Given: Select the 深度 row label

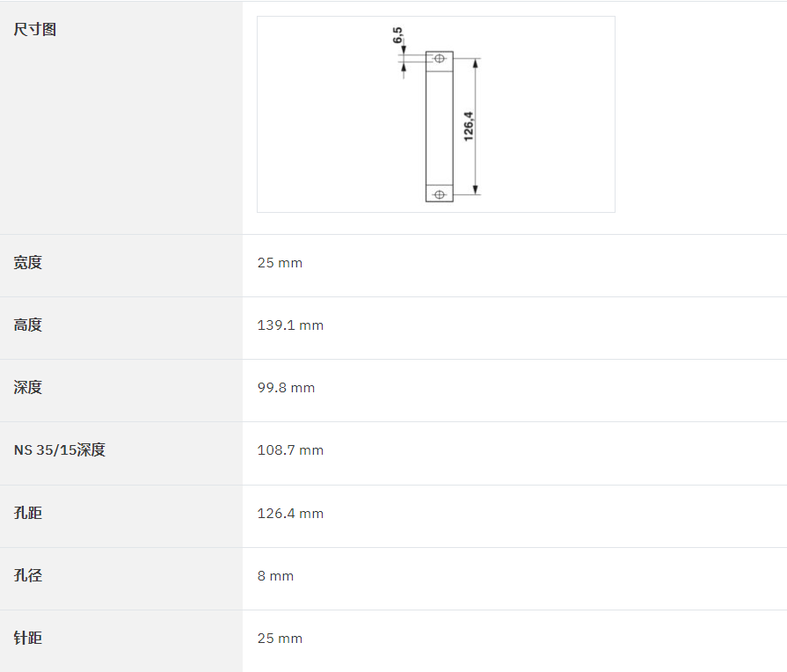Looking at the screenshot, I should point(27,387).
